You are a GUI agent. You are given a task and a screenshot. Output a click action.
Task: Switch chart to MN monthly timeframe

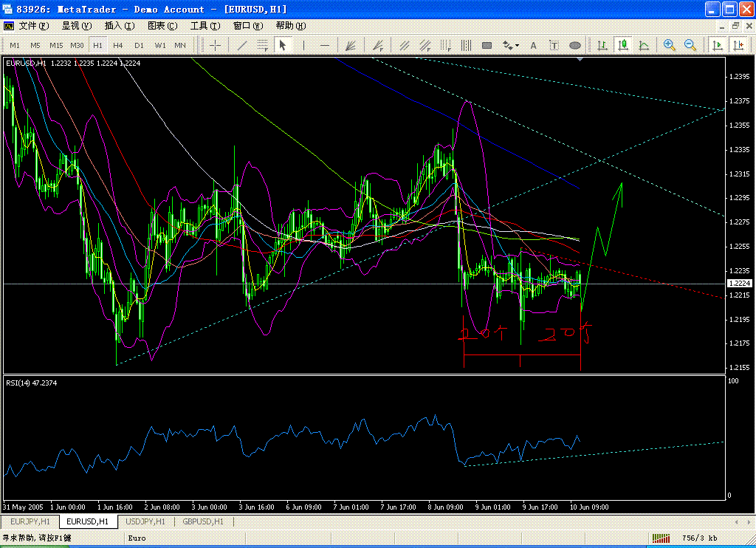(180, 45)
